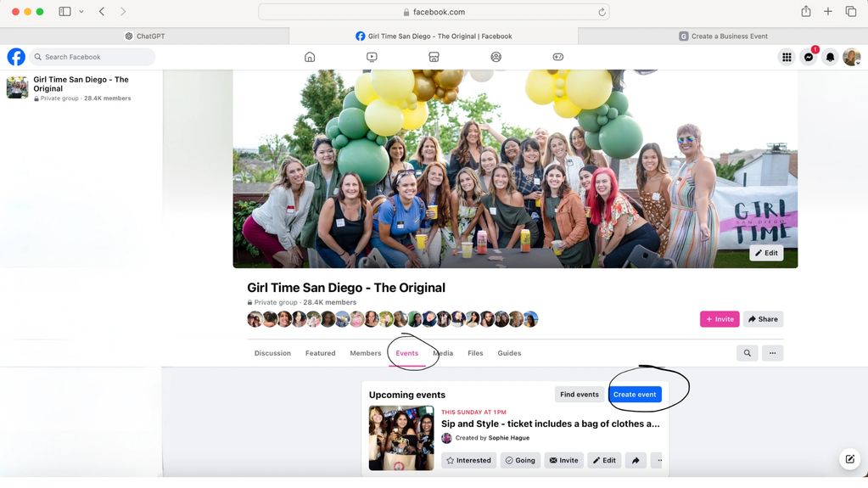Open the account profile picture menu
Viewport: 868px width, 488px height.
tap(851, 57)
